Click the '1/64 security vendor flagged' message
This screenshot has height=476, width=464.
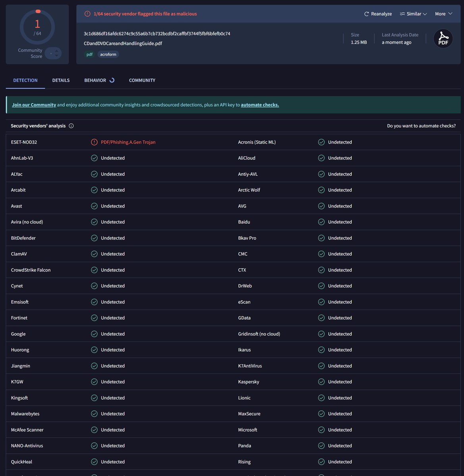tap(145, 14)
